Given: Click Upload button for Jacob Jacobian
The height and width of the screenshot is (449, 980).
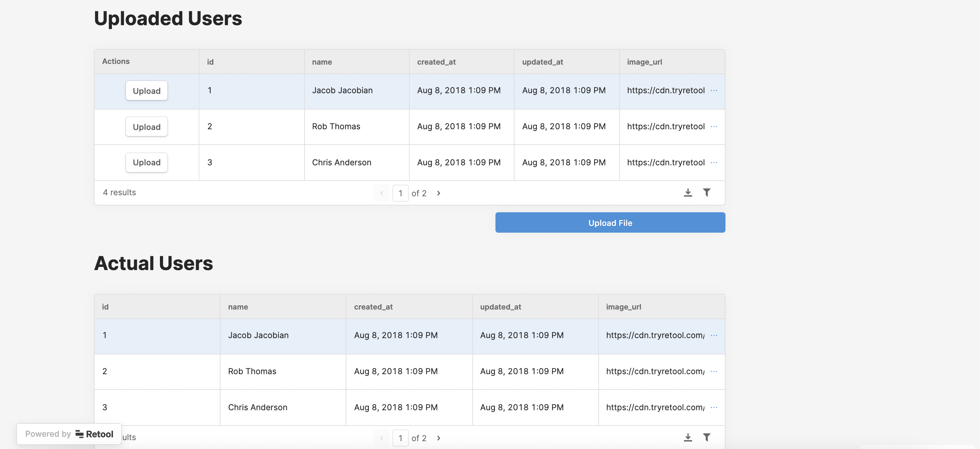Looking at the screenshot, I should pyautogui.click(x=146, y=90).
